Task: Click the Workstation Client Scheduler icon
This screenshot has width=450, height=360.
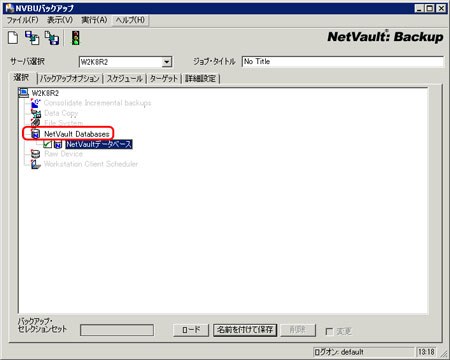Action: [35, 164]
